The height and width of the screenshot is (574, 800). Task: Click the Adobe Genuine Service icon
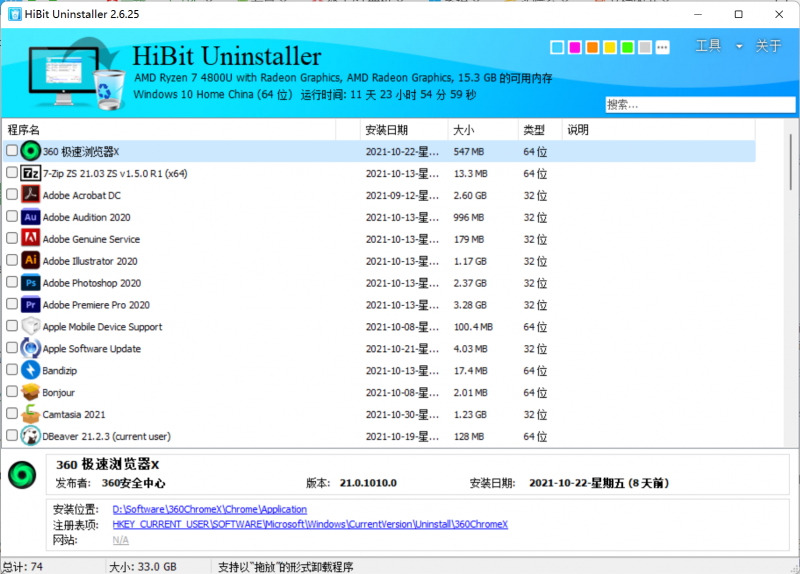tap(31, 239)
